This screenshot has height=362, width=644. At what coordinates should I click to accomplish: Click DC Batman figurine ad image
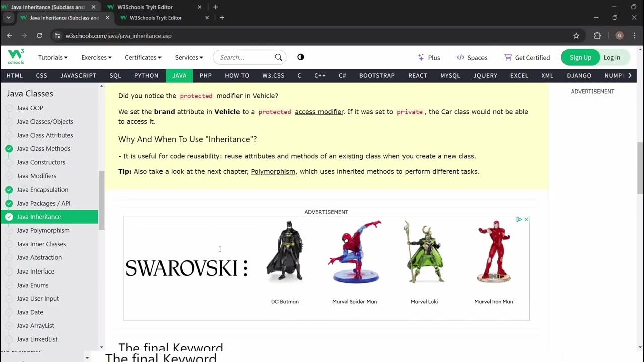tap(285, 251)
